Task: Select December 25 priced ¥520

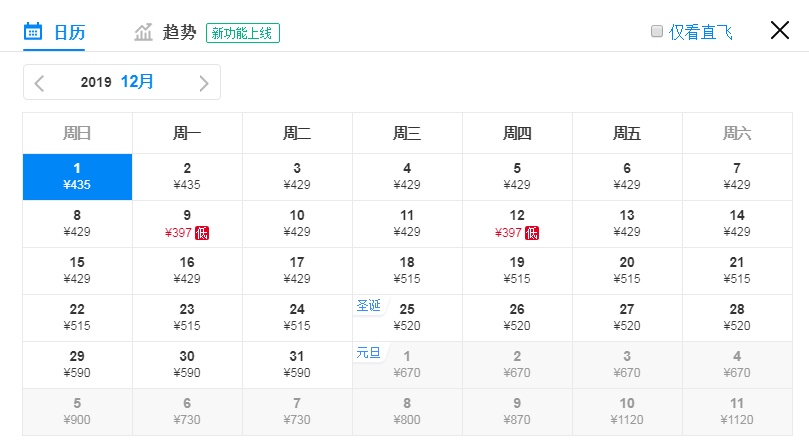Action: point(407,318)
